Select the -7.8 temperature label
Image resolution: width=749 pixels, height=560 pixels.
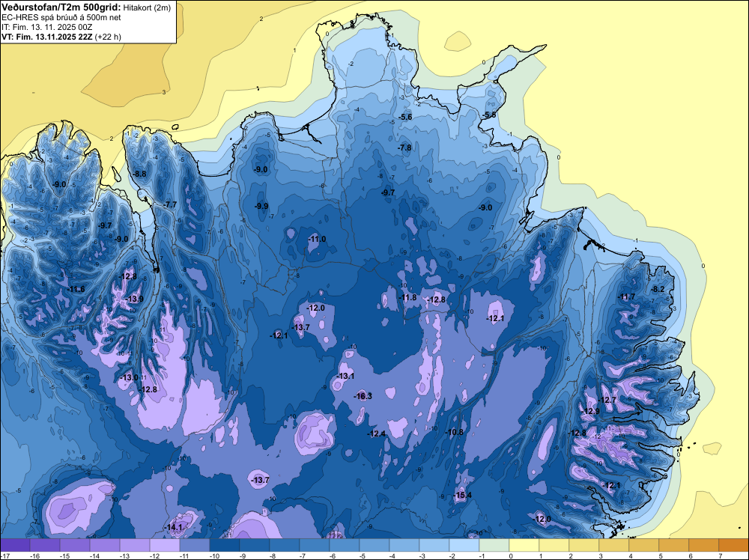pos(404,148)
